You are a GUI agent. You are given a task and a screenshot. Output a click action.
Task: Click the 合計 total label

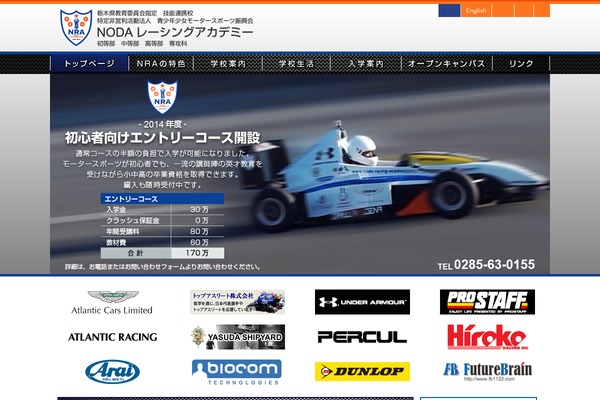[x=135, y=253]
